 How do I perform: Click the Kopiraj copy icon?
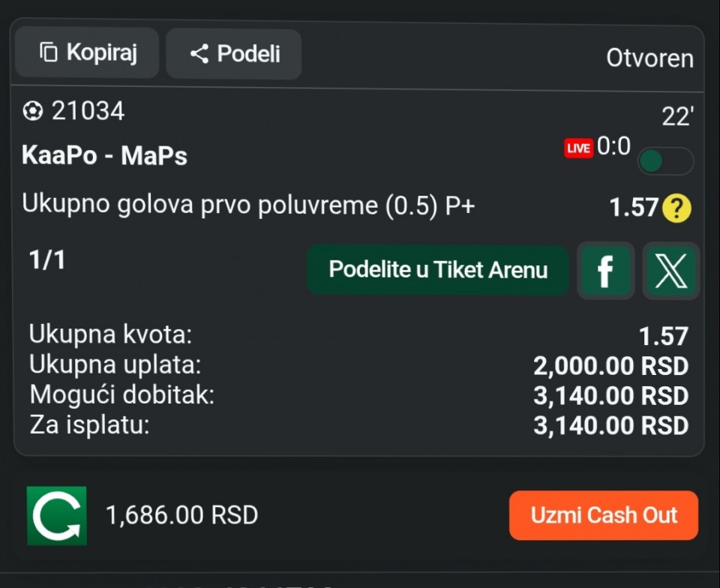49,52
